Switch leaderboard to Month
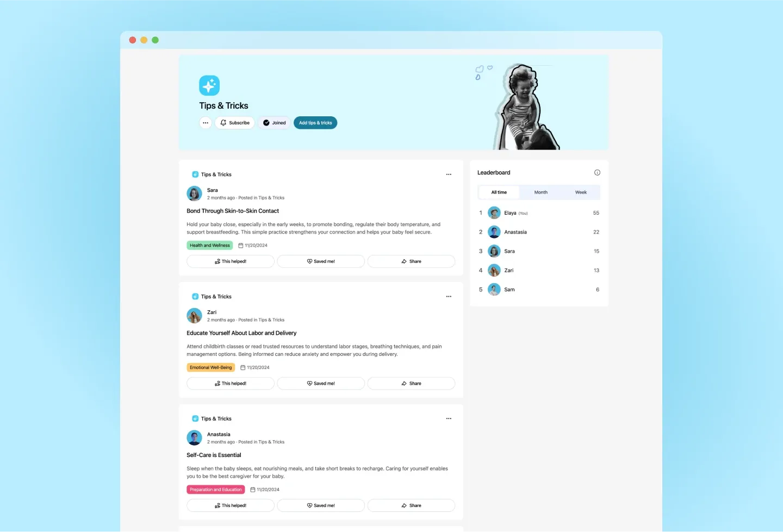Image resolution: width=783 pixels, height=532 pixels. 540,192
